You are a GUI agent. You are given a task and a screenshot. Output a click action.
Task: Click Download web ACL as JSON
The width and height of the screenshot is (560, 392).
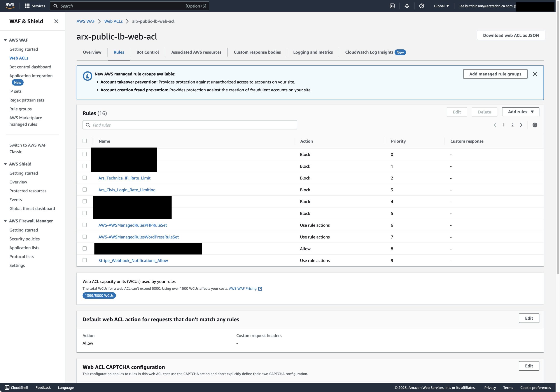point(511,35)
